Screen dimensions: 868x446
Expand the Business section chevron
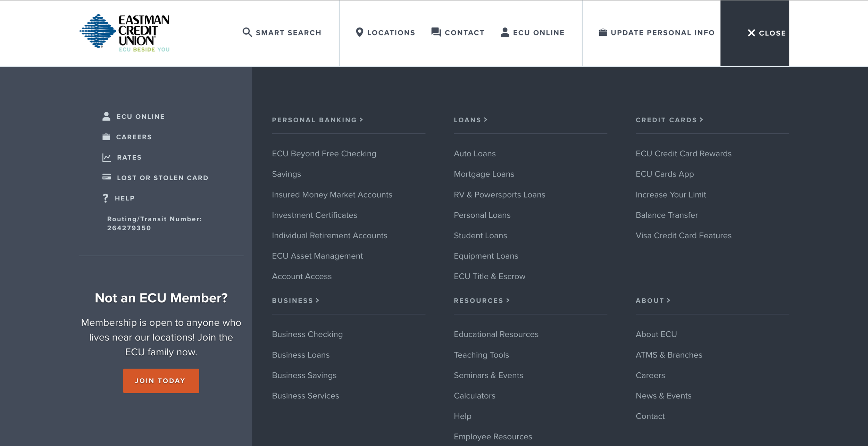tap(317, 300)
